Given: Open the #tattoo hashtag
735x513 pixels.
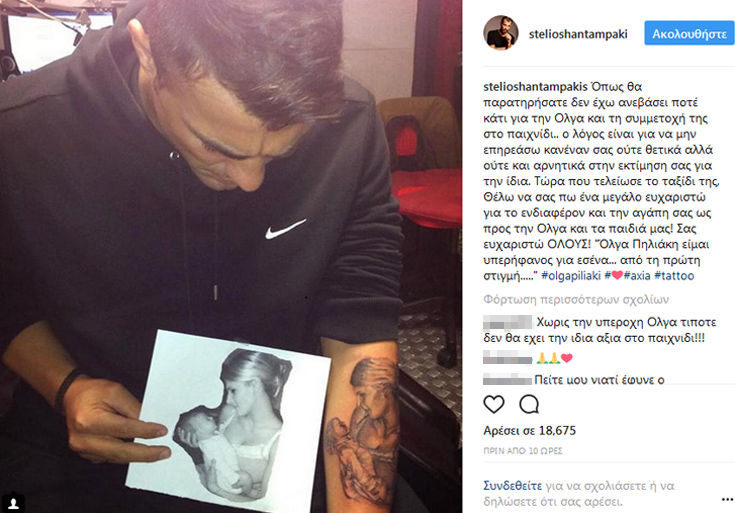Looking at the screenshot, I should (674, 276).
